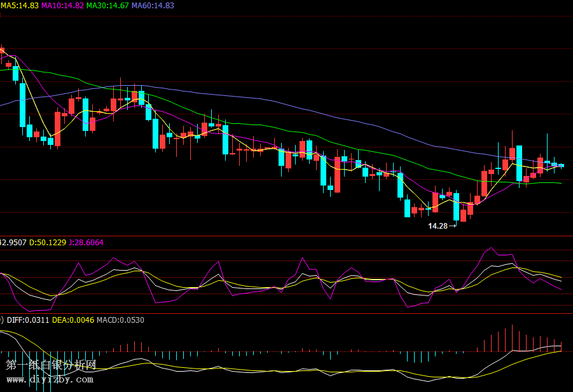The height and width of the screenshot is (392, 573).
Task: Click the highest peak of the magenta J line
Action: [491, 248]
